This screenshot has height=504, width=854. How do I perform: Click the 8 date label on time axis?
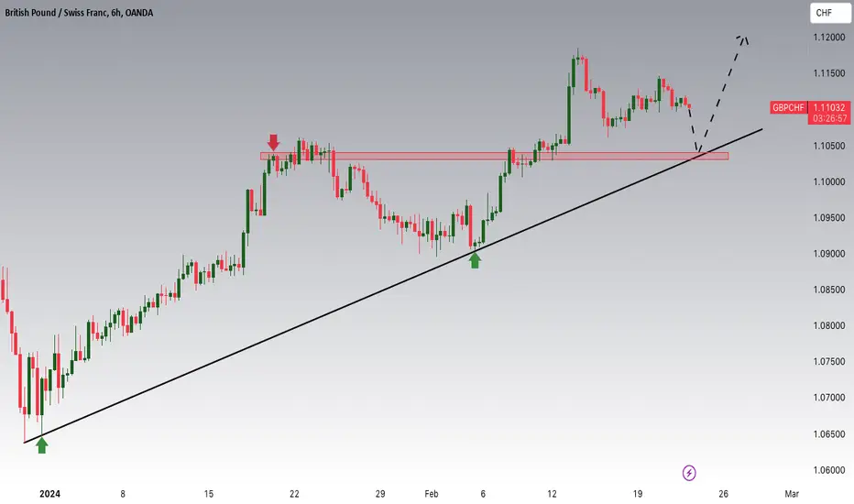click(123, 494)
